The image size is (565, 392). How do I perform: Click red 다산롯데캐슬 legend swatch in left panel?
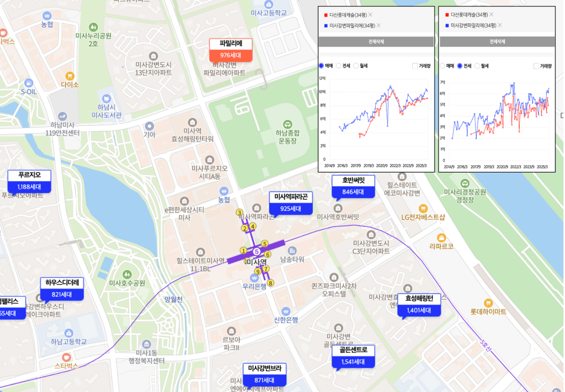pyautogui.click(x=325, y=14)
